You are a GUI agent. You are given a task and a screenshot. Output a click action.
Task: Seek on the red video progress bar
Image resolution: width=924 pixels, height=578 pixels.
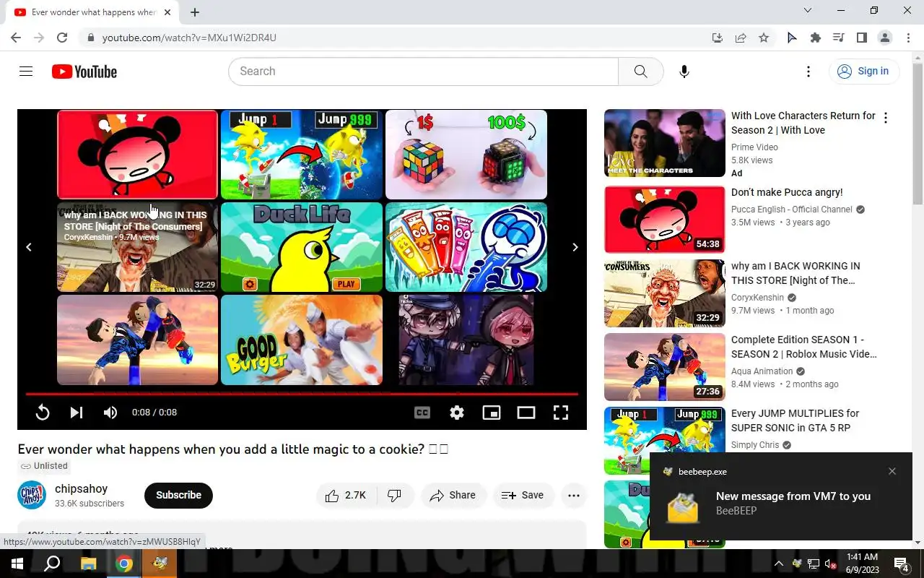[302, 394]
